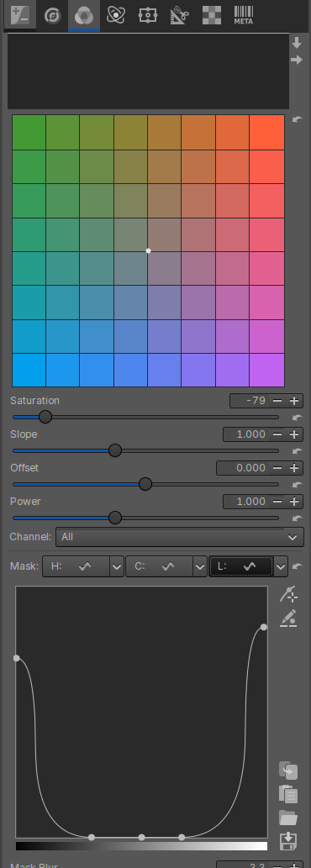Open the Detail tab
The image size is (311, 868).
(53, 15)
